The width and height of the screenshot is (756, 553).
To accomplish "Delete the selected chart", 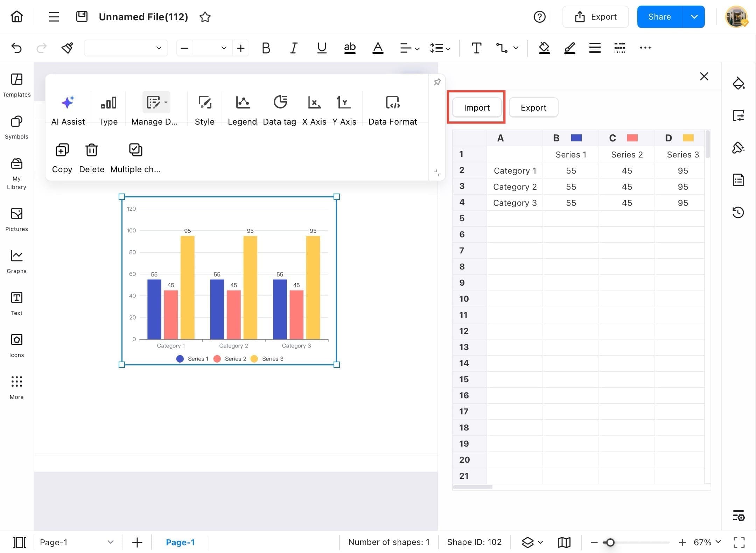I will [x=91, y=156].
